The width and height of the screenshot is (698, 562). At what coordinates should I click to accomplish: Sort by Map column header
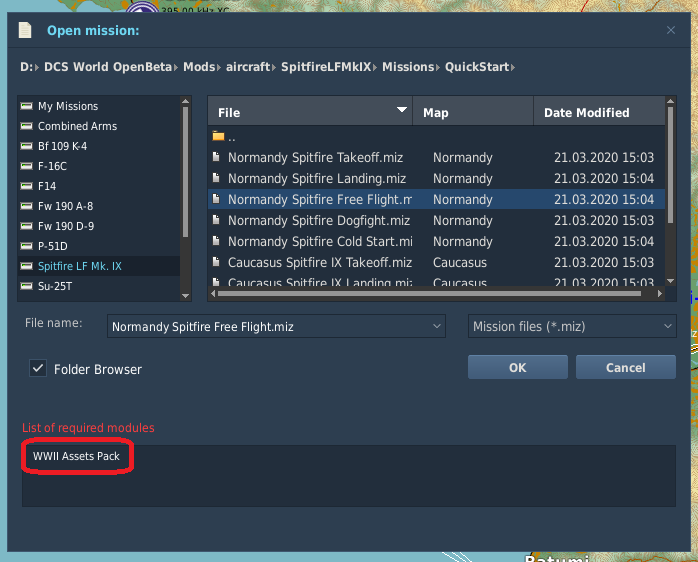[473, 112]
